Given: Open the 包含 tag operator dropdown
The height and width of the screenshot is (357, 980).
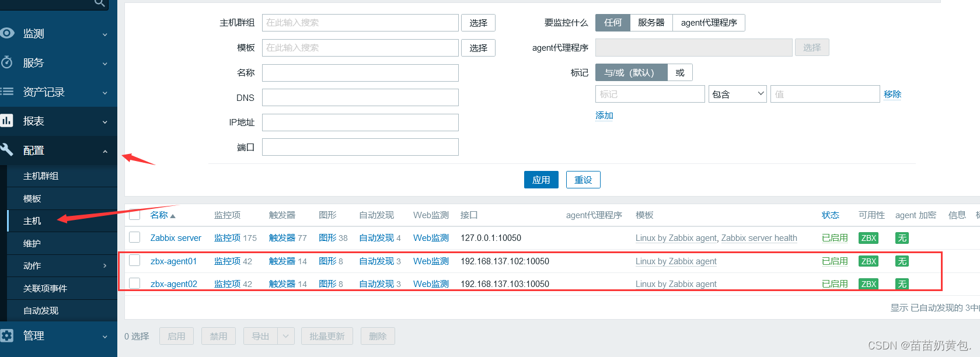Looking at the screenshot, I should click(737, 94).
